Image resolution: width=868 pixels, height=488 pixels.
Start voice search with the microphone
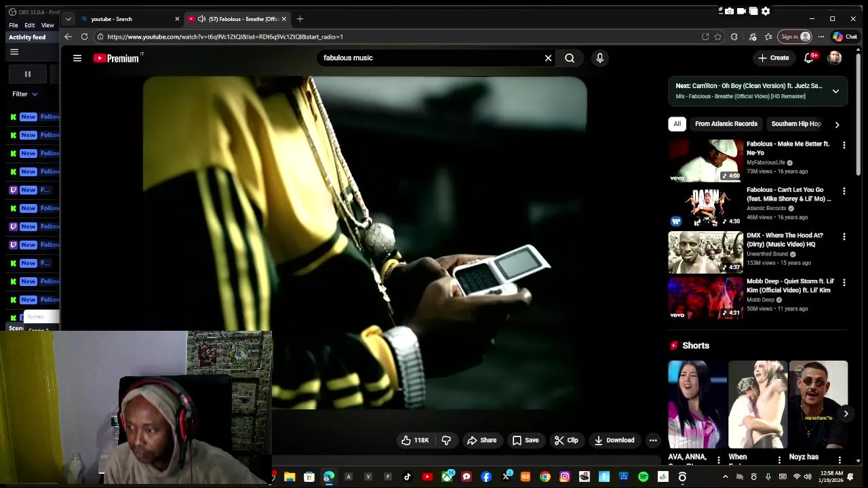(599, 58)
